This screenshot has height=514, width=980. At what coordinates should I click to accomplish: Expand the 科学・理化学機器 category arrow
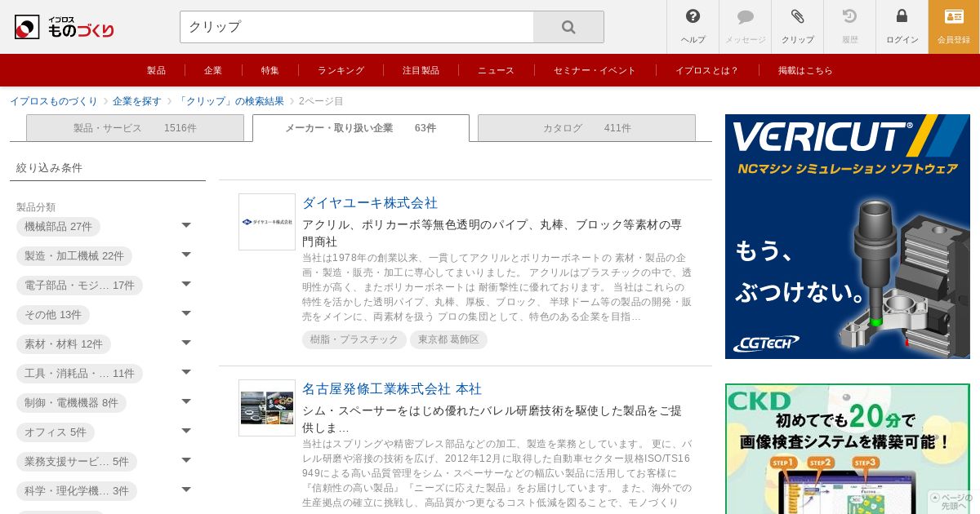pyautogui.click(x=186, y=490)
